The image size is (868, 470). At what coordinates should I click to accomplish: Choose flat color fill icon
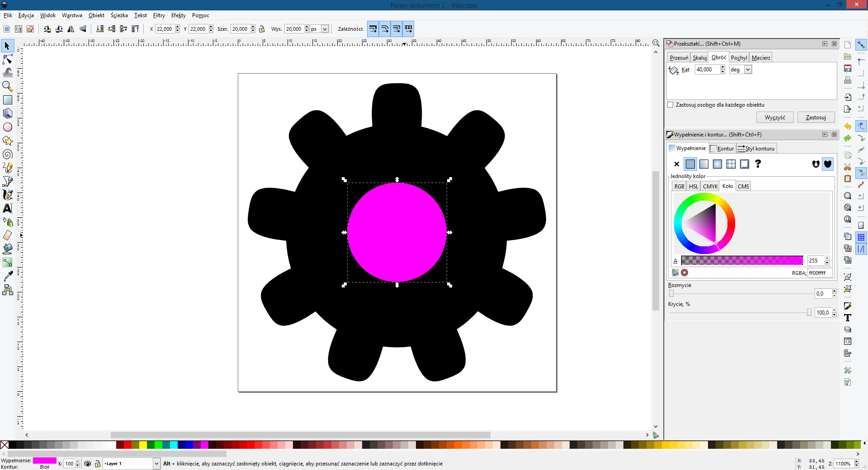click(x=690, y=164)
